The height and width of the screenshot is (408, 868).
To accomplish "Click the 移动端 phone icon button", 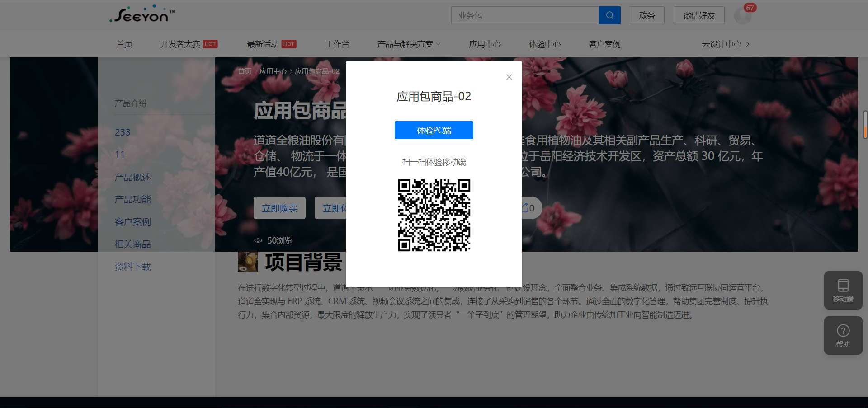I will [843, 290].
